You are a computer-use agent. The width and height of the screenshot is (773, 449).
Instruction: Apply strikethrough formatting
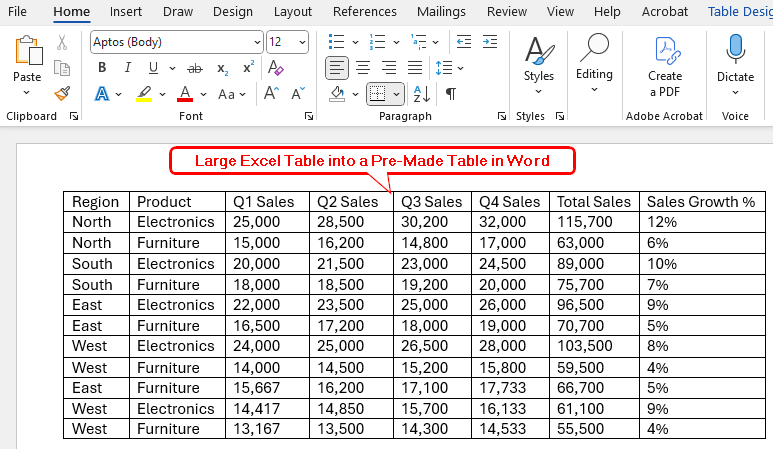pos(195,68)
